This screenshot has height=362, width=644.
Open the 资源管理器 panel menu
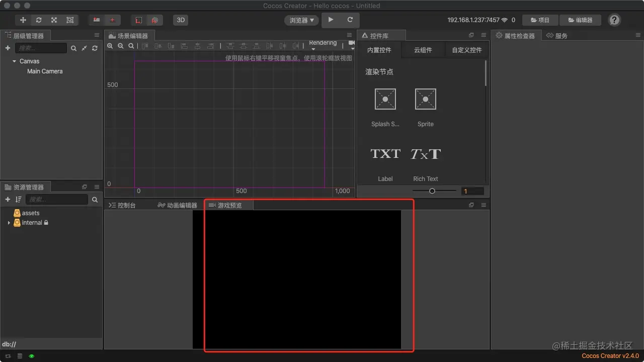97,187
